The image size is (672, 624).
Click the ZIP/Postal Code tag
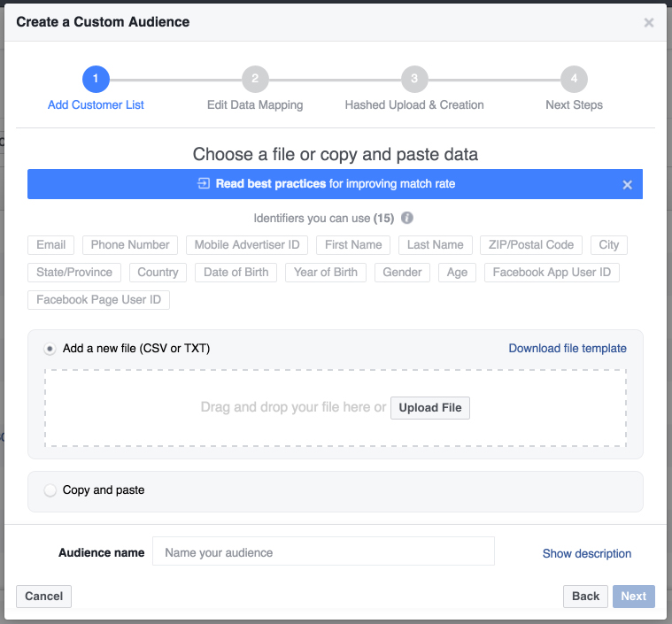531,244
